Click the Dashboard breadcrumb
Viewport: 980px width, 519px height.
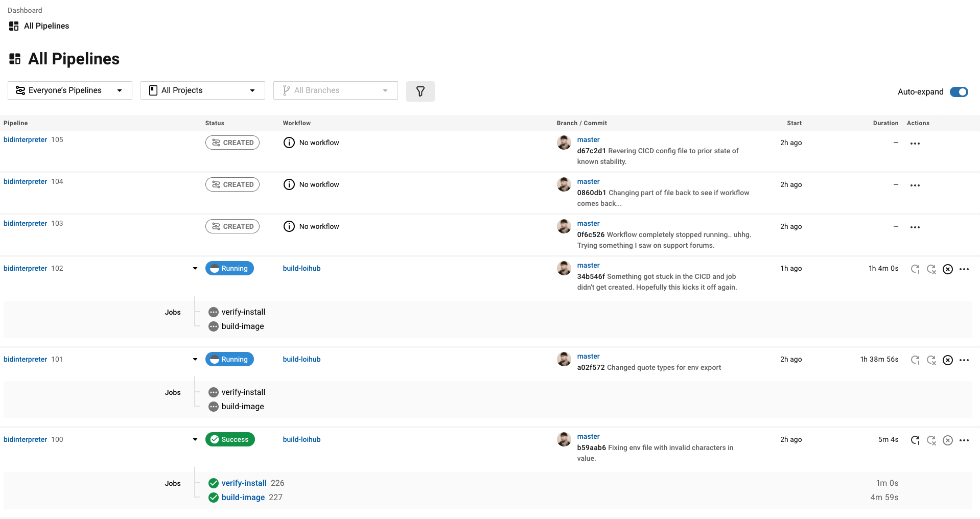[25, 10]
